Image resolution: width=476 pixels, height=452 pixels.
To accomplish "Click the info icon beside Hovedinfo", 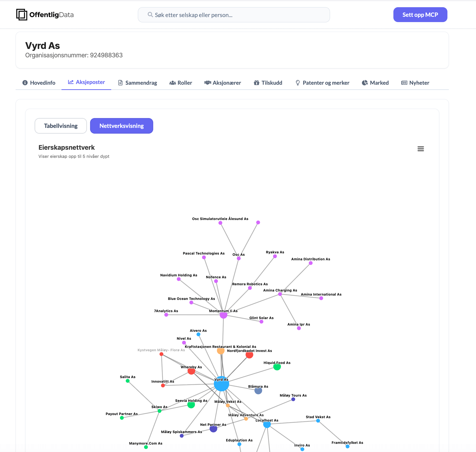I will [25, 83].
